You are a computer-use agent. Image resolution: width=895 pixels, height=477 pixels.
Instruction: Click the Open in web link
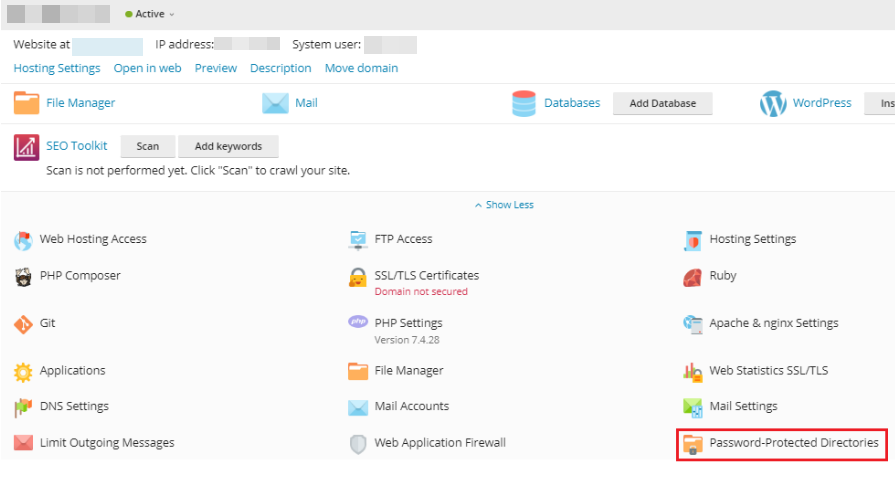(x=147, y=68)
